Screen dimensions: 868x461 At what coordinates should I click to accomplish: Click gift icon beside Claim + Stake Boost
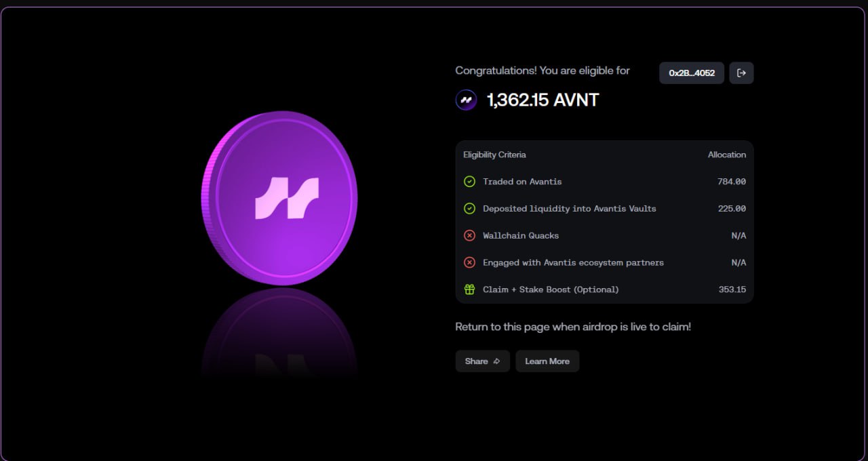pyautogui.click(x=469, y=289)
